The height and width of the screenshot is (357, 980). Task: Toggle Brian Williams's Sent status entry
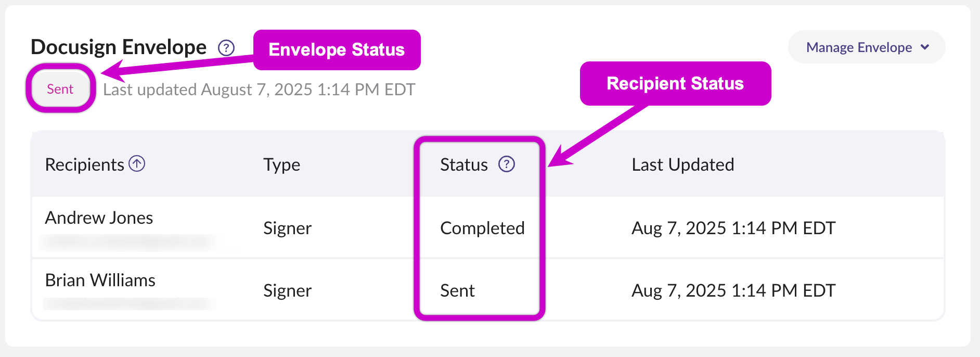click(x=457, y=290)
